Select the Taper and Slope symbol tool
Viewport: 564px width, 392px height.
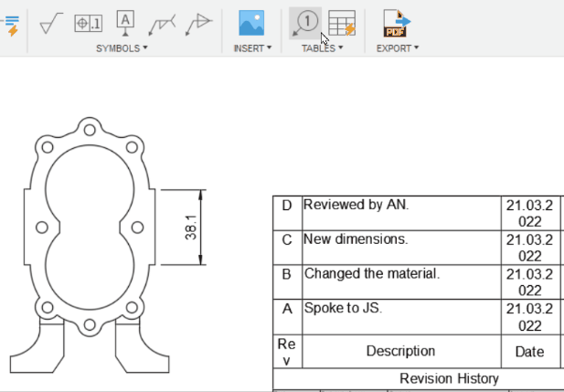click(198, 24)
